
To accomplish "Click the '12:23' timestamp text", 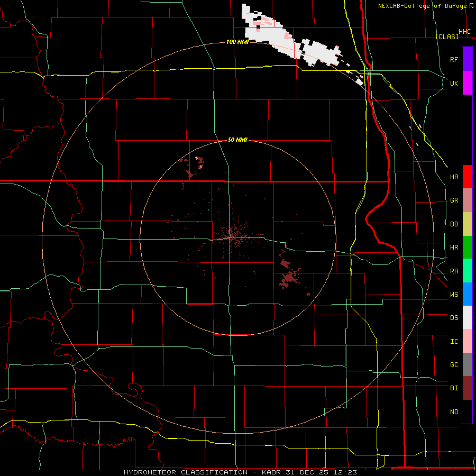I will tap(346, 472).
